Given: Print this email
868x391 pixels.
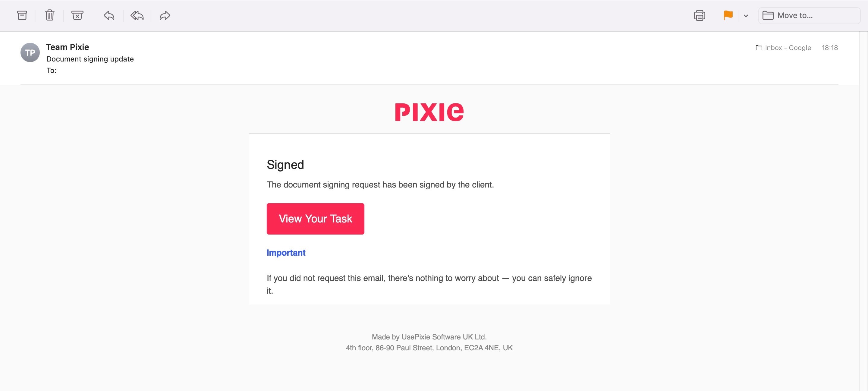Looking at the screenshot, I should [x=700, y=15].
